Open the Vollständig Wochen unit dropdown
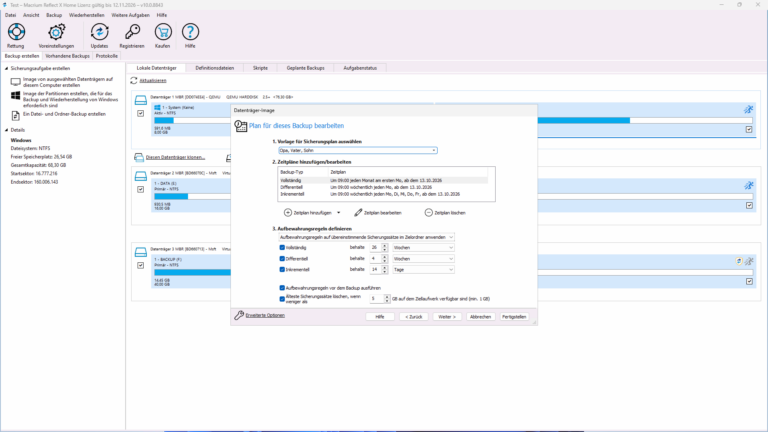The height and width of the screenshot is (432, 768). coord(423,247)
